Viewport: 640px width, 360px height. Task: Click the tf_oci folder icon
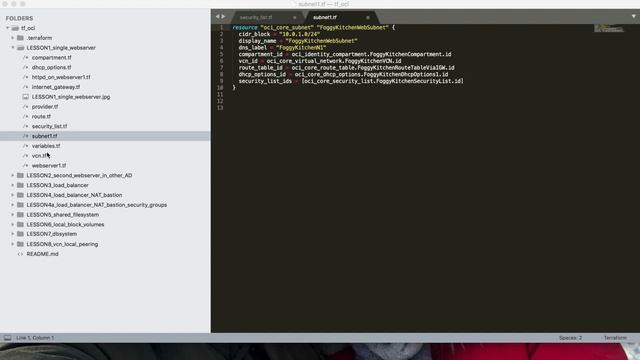pyautogui.click(x=16, y=28)
